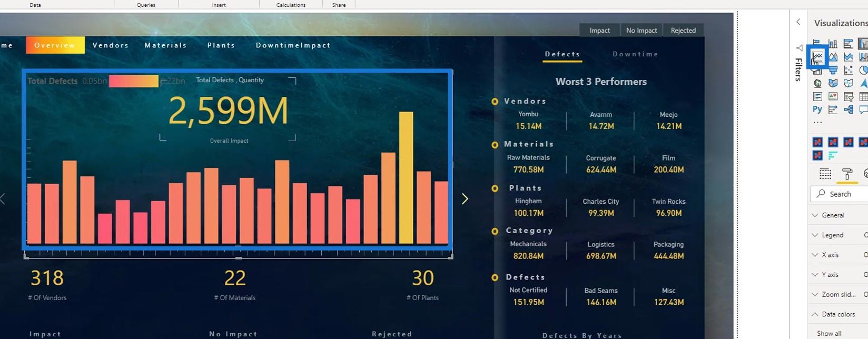This screenshot has height=339, width=868.
Task: Insert a Map visual with globe icon
Action: (x=817, y=83)
